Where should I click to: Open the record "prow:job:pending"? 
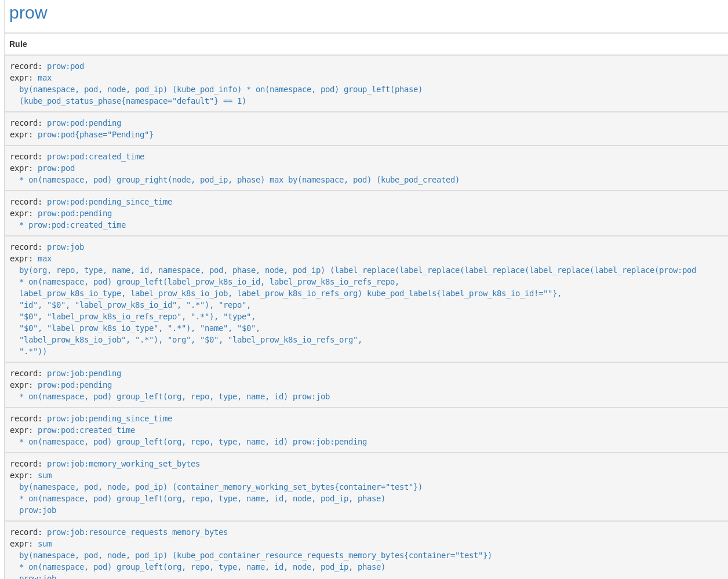pos(83,373)
